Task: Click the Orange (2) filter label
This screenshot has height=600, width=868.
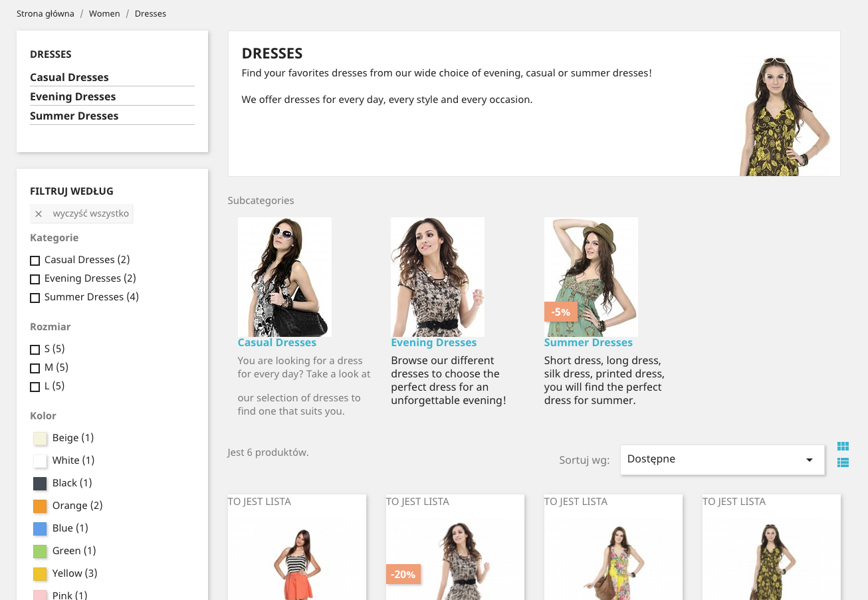Action: click(78, 506)
